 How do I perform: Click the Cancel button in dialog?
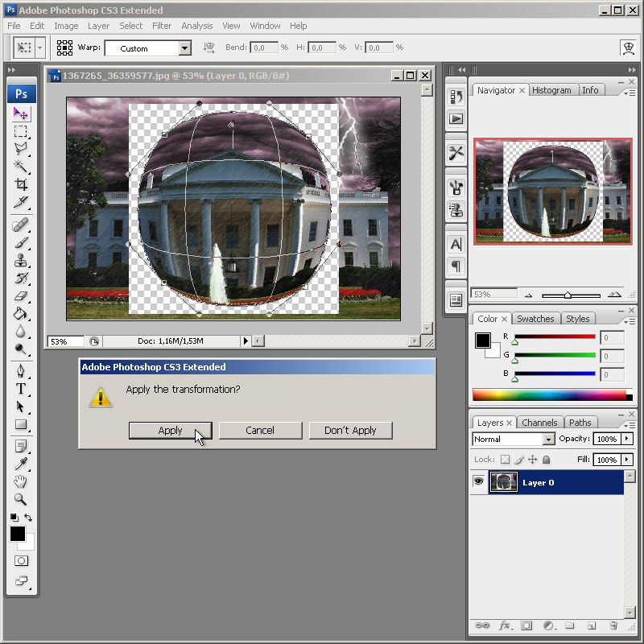click(x=260, y=431)
